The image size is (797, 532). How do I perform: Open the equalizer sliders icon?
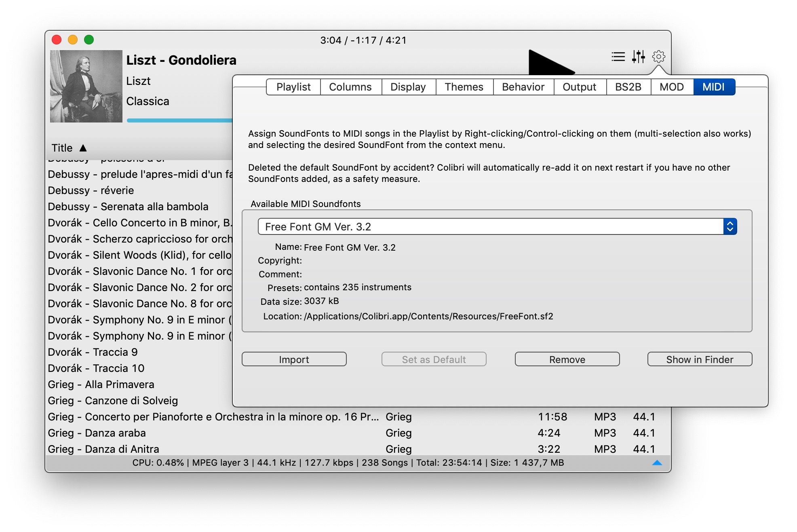click(x=639, y=57)
